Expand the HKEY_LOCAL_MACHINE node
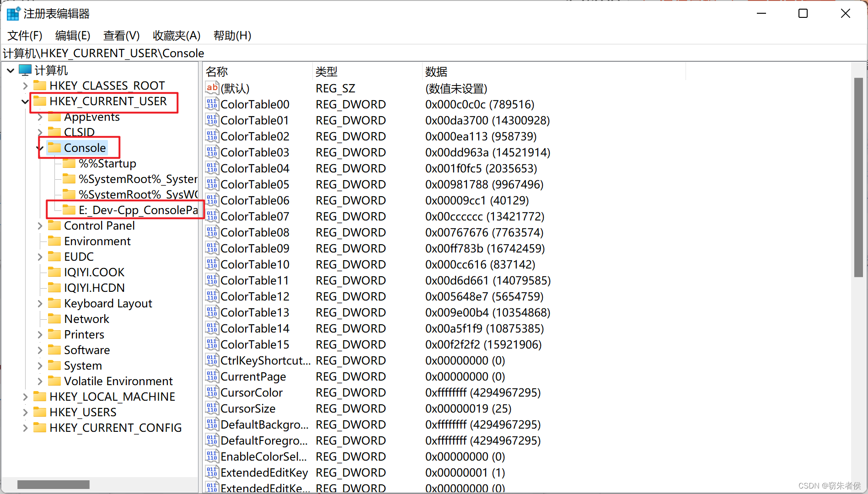The image size is (868, 494). coord(25,396)
